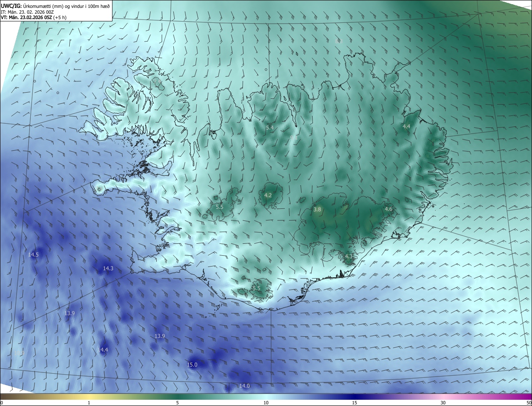Click the 15 tick on the color scale
The width and height of the screenshot is (532, 406).
point(355,403)
